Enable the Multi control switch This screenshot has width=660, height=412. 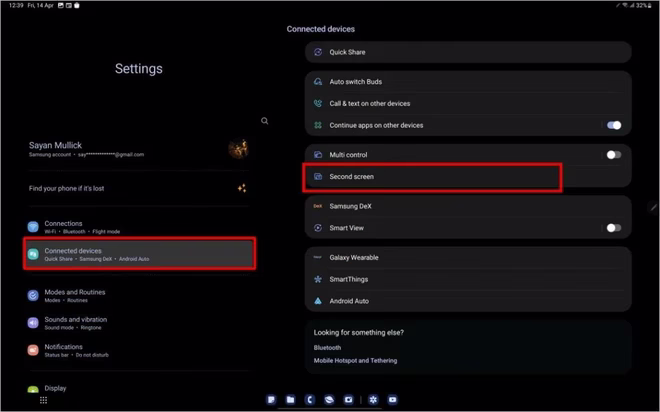tap(614, 155)
